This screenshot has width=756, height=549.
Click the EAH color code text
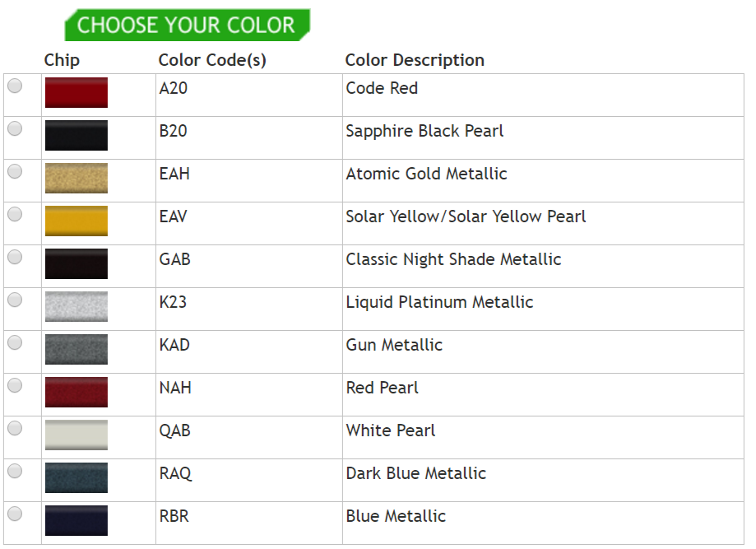click(174, 174)
